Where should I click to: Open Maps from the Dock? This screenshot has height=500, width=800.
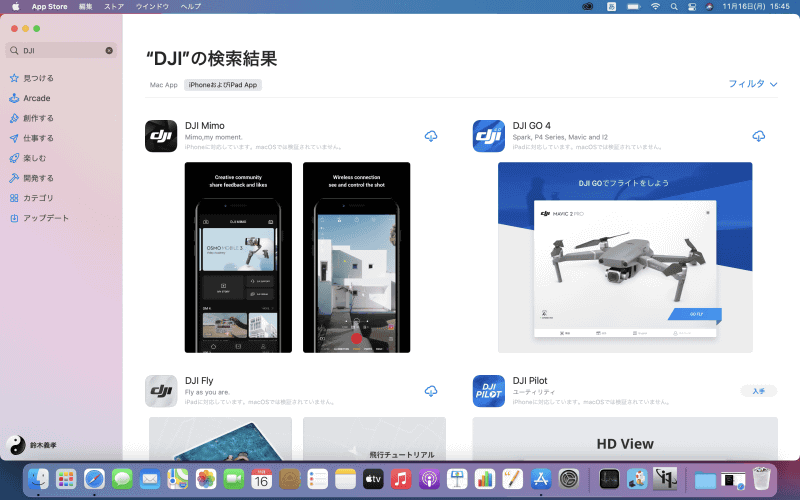(178, 479)
